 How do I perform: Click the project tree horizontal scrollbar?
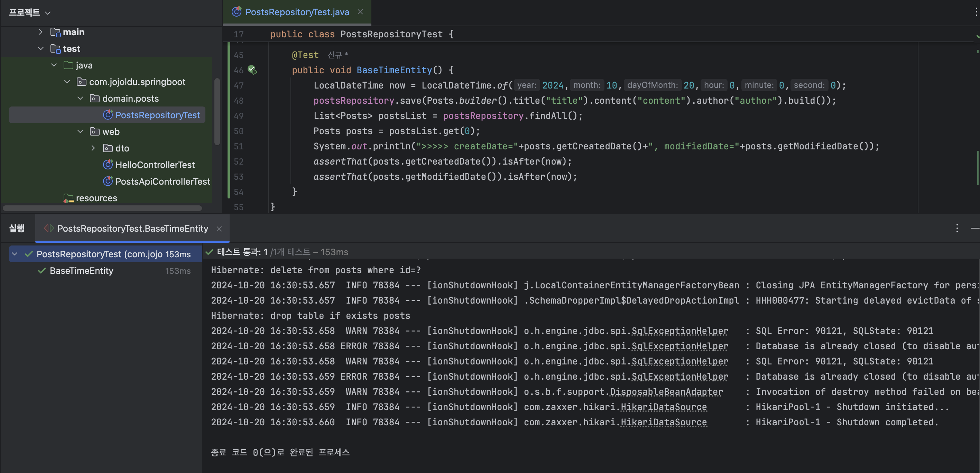tap(102, 208)
